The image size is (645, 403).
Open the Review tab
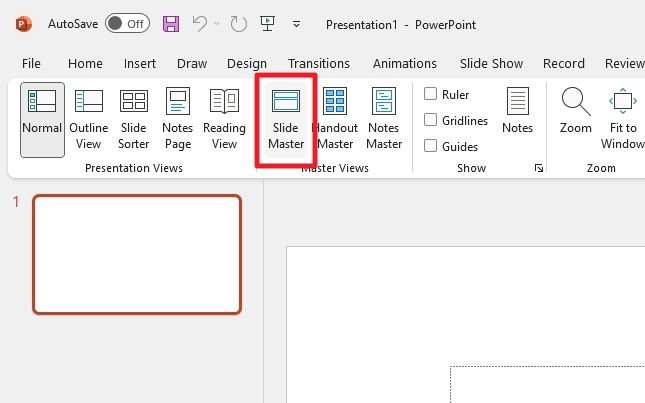pyautogui.click(x=624, y=64)
